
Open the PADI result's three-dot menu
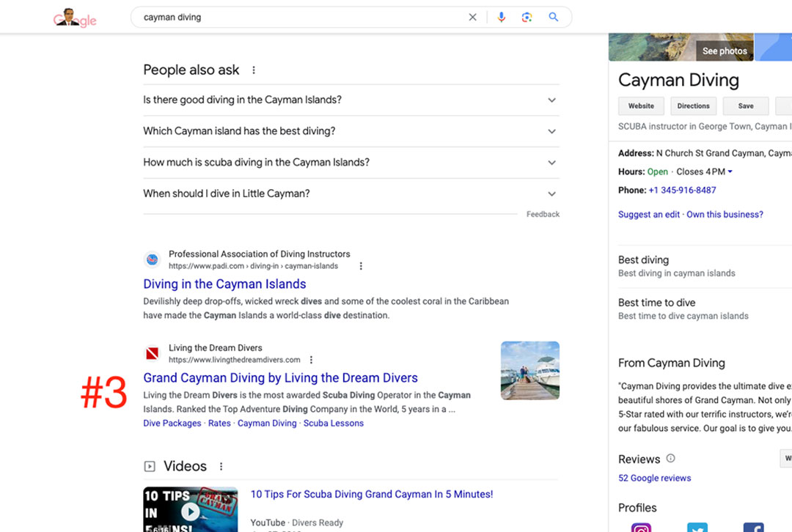pos(361,266)
